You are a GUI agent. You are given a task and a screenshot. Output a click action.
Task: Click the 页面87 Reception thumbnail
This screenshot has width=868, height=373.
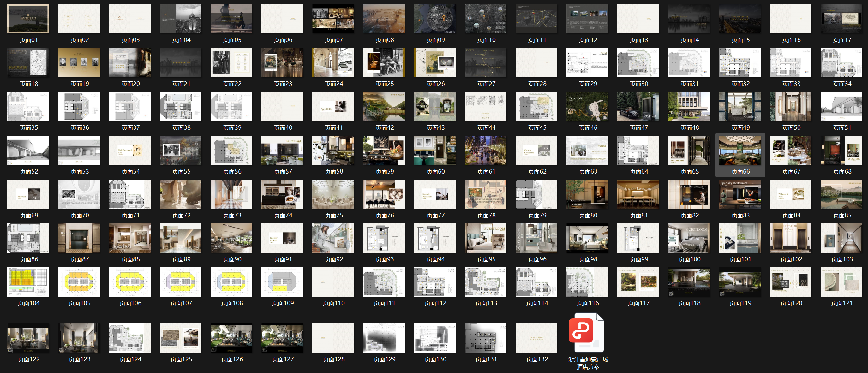(79, 238)
